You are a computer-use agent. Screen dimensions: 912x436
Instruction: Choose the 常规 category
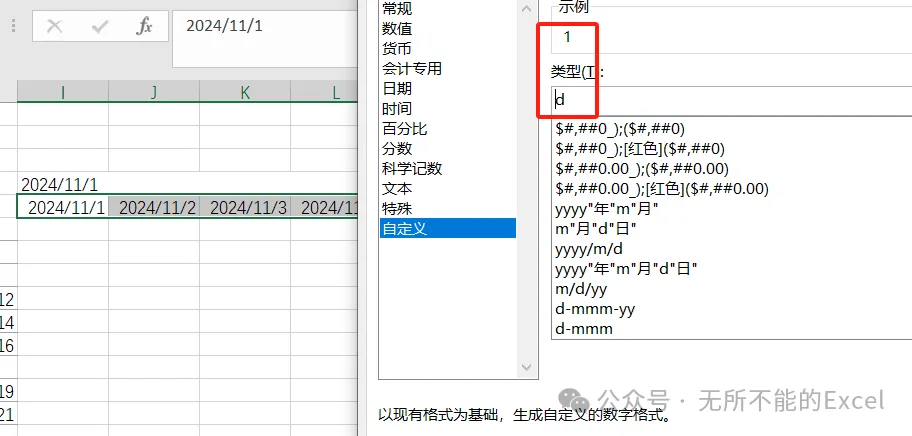click(447, 9)
